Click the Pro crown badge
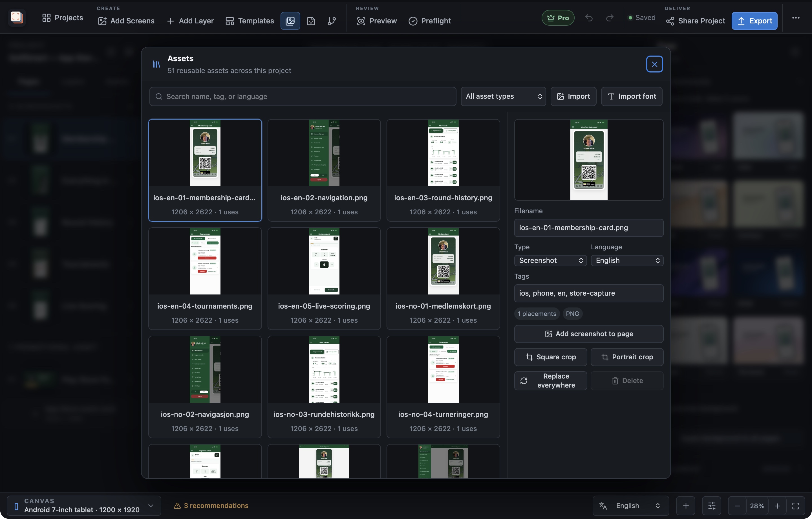 [x=558, y=17]
